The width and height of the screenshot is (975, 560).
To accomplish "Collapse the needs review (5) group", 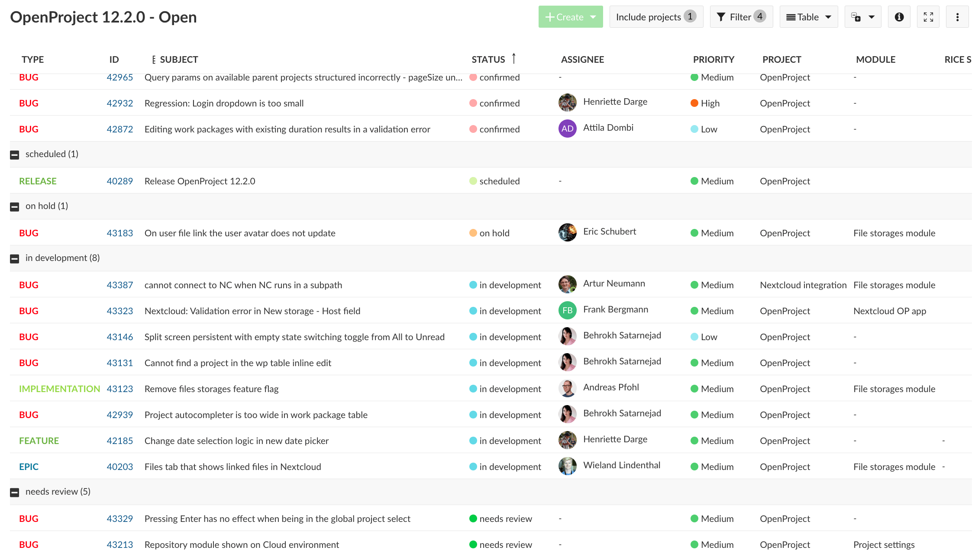I will [15, 492].
